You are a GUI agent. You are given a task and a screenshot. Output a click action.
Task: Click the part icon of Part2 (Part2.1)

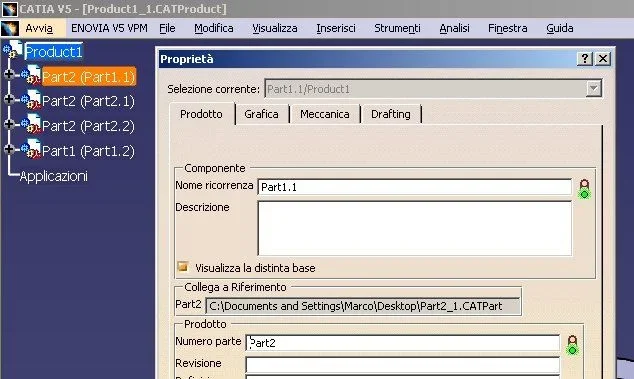click(31, 100)
